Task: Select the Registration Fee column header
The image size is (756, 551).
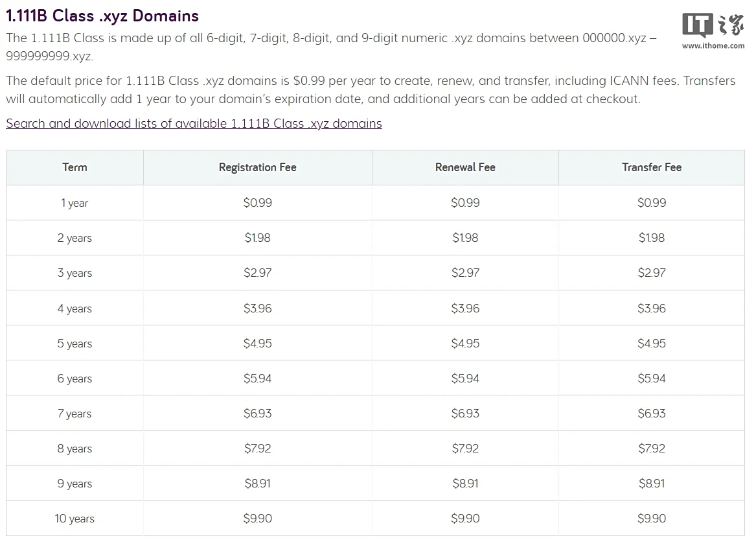Action: pyautogui.click(x=257, y=167)
